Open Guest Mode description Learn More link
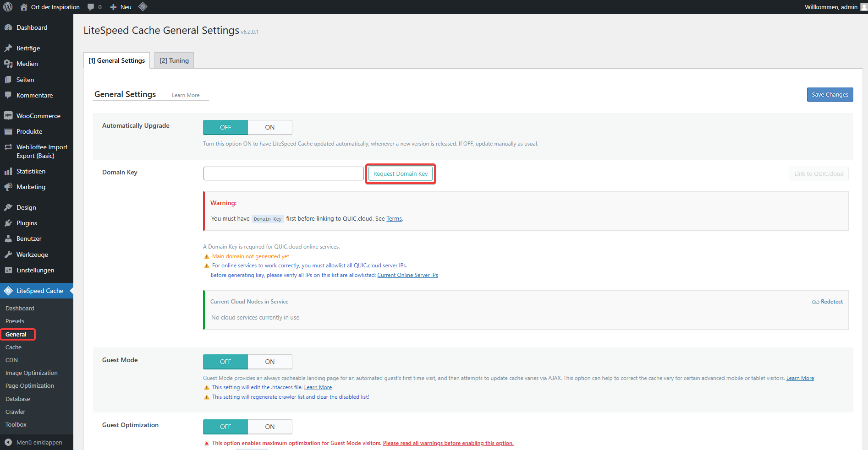 800,378
